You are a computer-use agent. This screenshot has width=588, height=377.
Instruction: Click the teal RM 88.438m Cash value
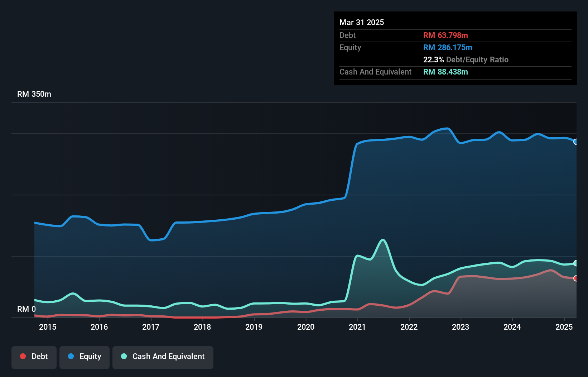click(x=445, y=72)
